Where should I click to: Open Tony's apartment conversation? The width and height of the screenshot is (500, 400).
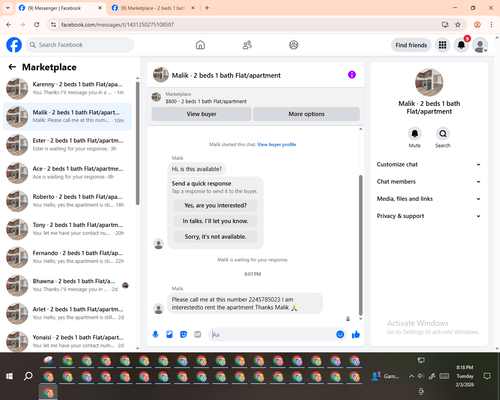67,229
